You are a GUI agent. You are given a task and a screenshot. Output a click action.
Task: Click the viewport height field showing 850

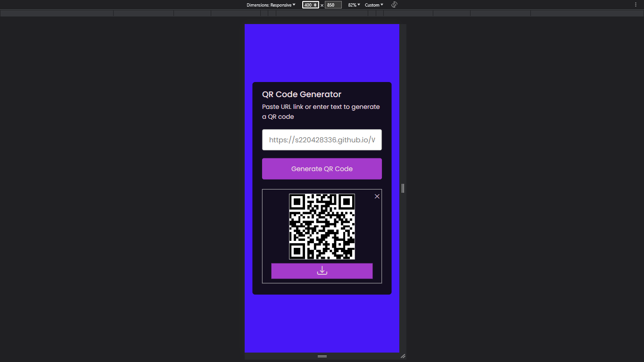333,5
